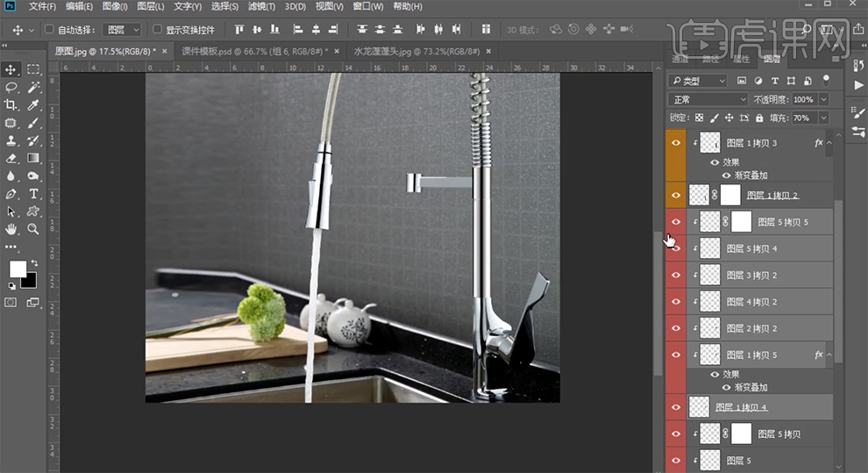The width and height of the screenshot is (868, 473).
Task: Select the Blur tool droplet icon
Action: [x=11, y=176]
